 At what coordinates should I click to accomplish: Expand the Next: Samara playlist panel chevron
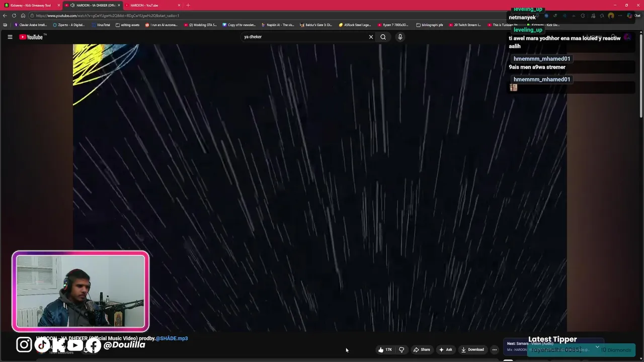(x=597, y=346)
